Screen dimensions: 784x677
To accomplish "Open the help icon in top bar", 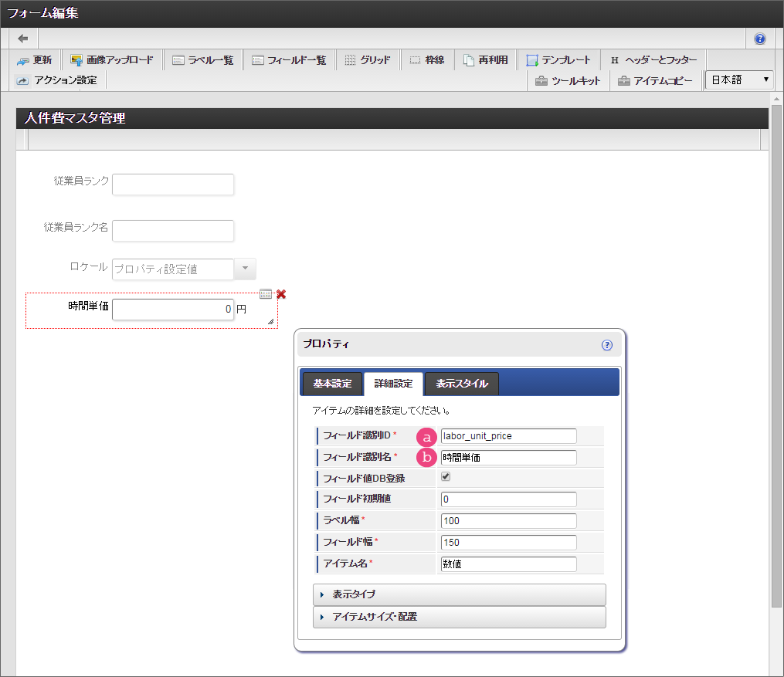I will (x=759, y=39).
